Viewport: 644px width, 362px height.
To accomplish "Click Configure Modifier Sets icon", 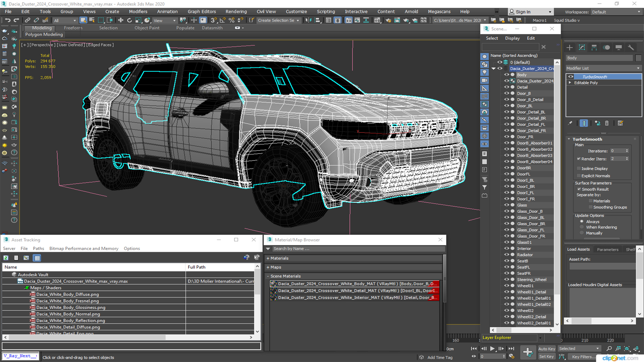I will 620,123.
